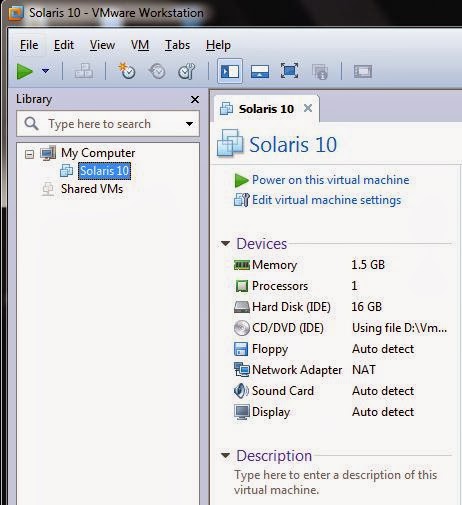Open the snapshot manager icon

point(186,71)
